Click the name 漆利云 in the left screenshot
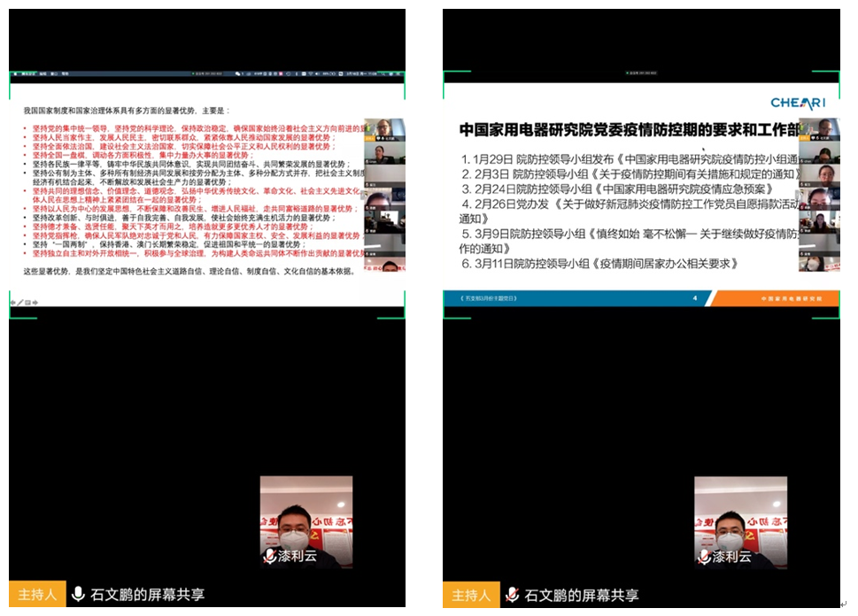 click(x=298, y=557)
